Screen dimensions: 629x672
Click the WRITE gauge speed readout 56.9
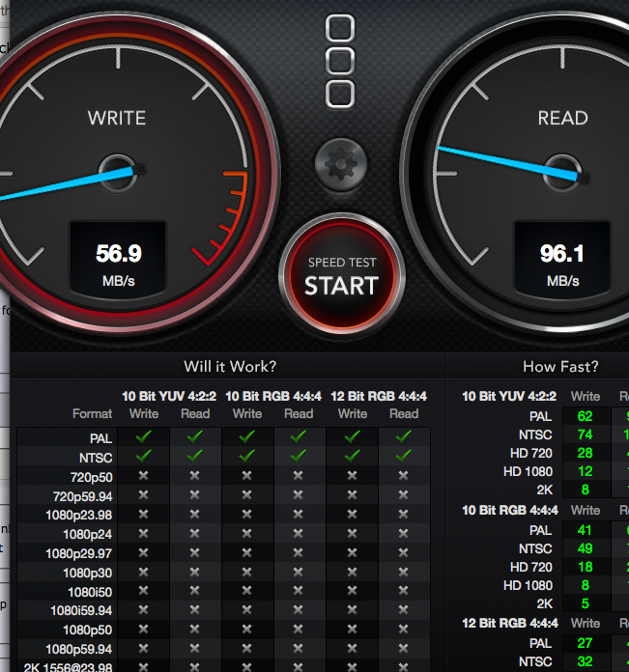point(118,253)
